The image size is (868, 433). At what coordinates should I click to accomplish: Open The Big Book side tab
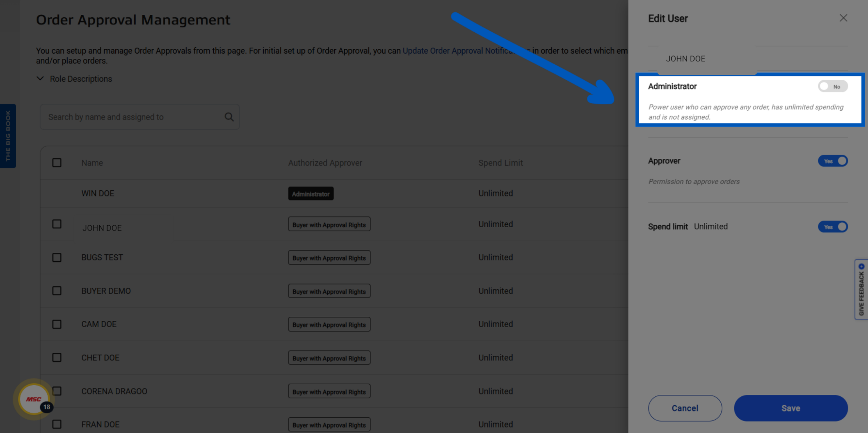point(8,136)
